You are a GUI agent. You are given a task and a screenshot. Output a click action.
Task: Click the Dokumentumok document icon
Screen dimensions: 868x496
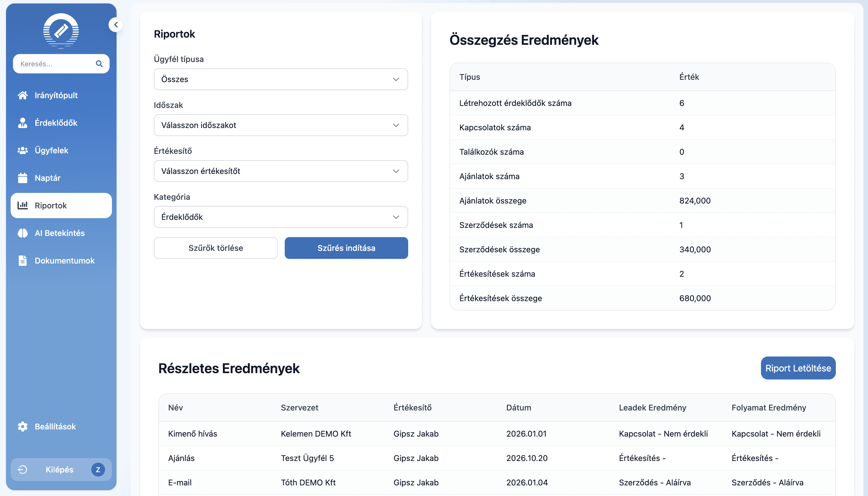pyautogui.click(x=22, y=261)
